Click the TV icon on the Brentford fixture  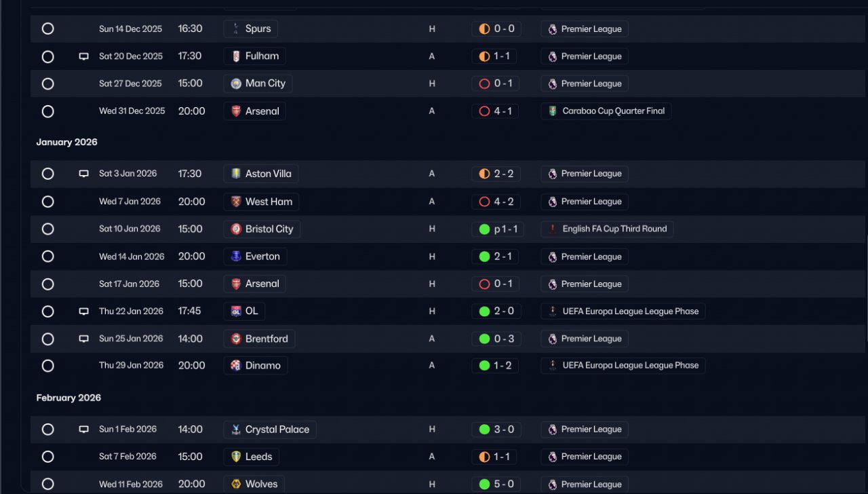[x=84, y=339]
